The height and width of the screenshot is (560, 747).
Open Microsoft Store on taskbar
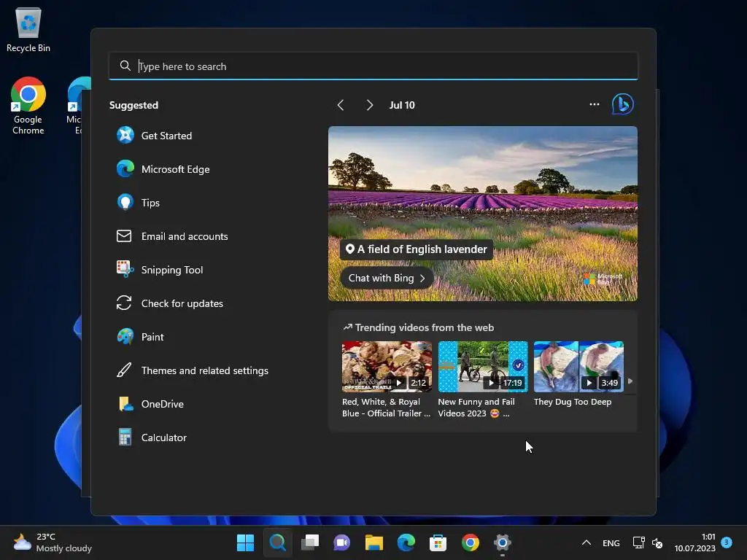pos(438,542)
